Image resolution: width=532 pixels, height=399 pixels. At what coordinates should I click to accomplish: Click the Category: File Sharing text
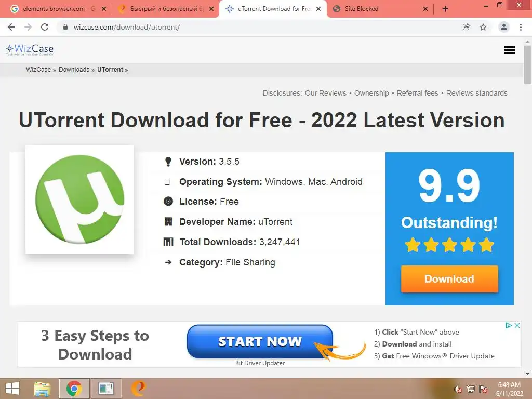click(x=228, y=262)
